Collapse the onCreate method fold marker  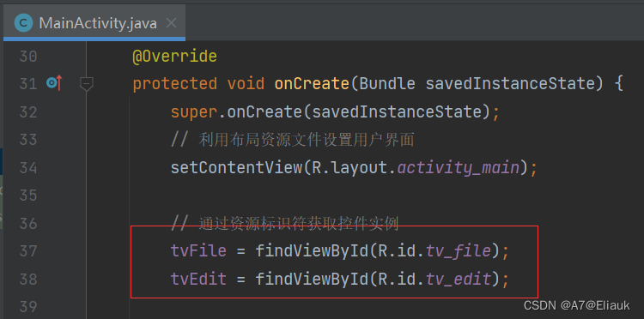tap(86, 84)
